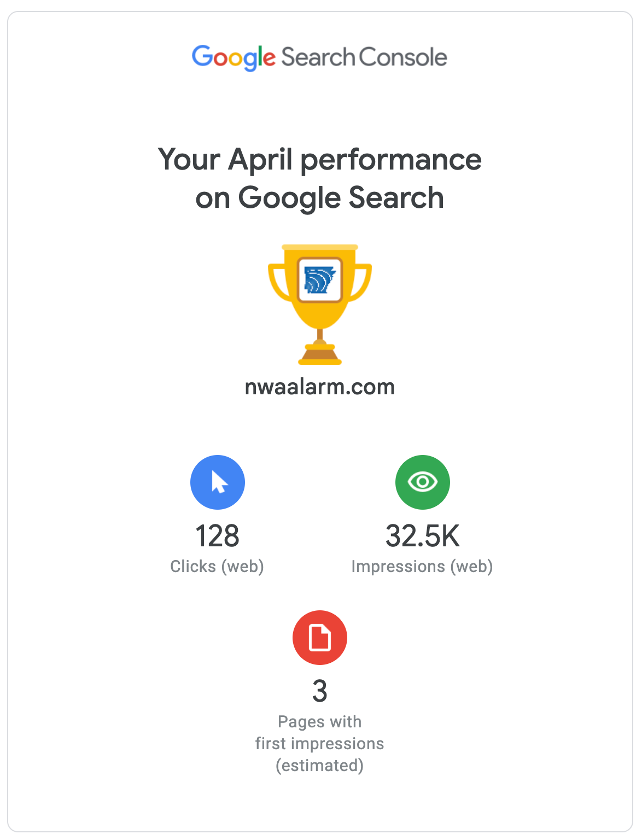Select the number 3 pages count
642x840 pixels.
(320, 691)
